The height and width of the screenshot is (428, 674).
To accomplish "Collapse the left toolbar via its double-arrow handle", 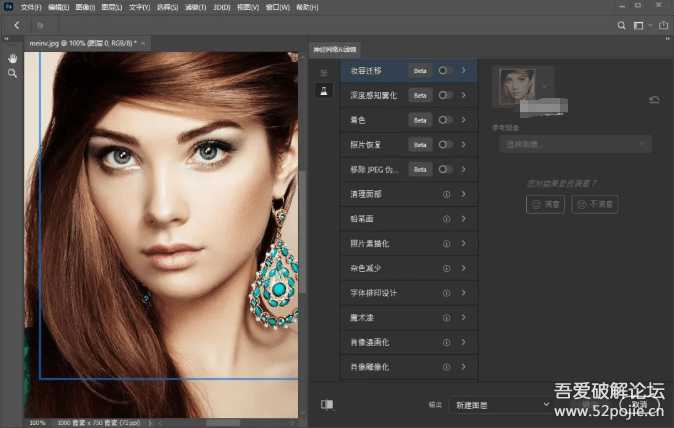I will 6,39.
